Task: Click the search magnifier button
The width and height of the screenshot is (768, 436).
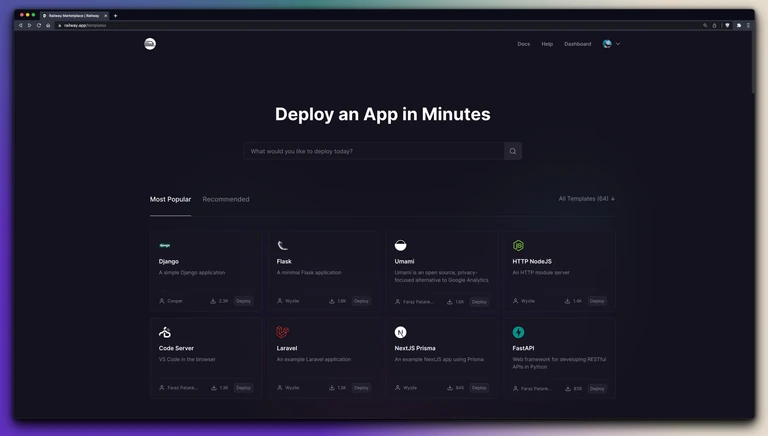Action: pos(513,151)
